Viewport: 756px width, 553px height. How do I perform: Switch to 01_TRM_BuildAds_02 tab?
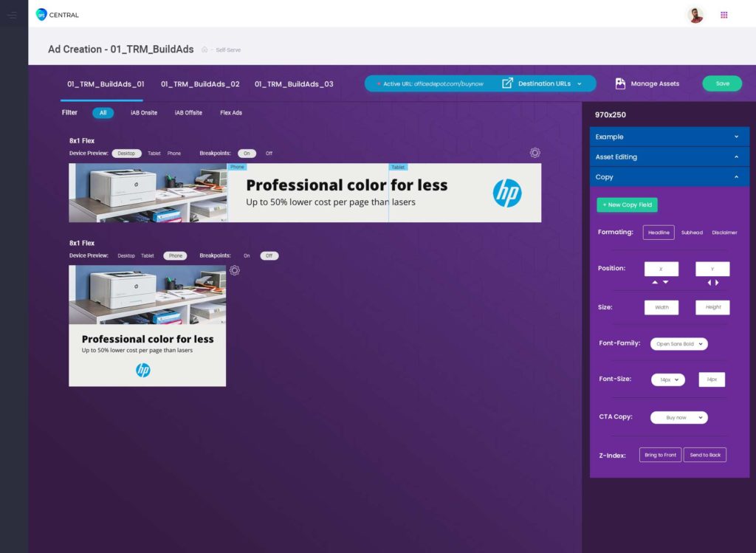pyautogui.click(x=200, y=84)
